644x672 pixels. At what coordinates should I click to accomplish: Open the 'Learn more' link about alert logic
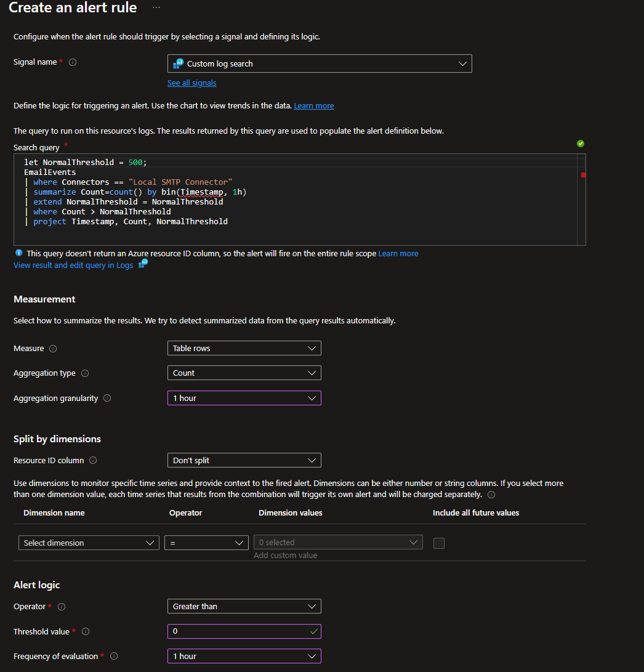pos(314,105)
